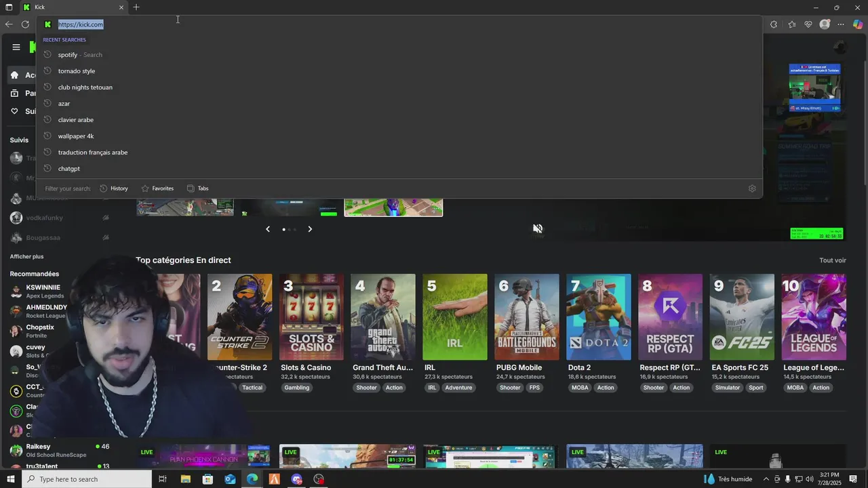
Task: Open browser extensions puzzle icon
Action: 774,24
